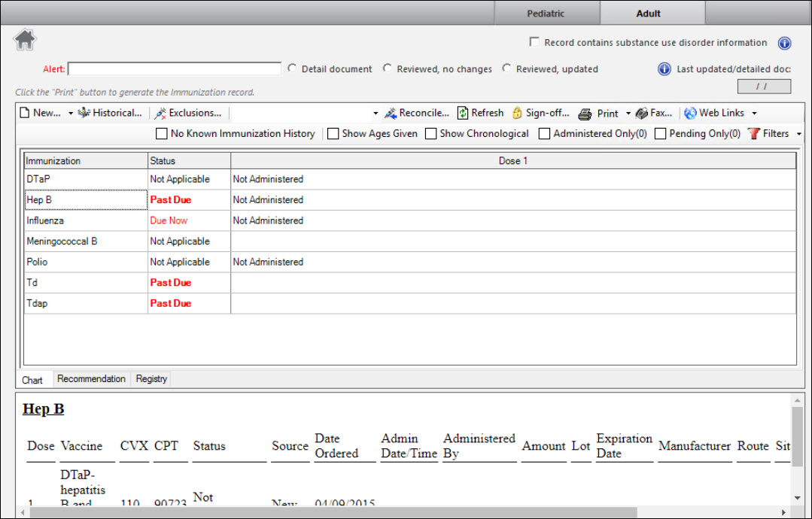The height and width of the screenshot is (519, 812).
Task: Click the Manufacturer column heading in details
Action: click(x=695, y=446)
